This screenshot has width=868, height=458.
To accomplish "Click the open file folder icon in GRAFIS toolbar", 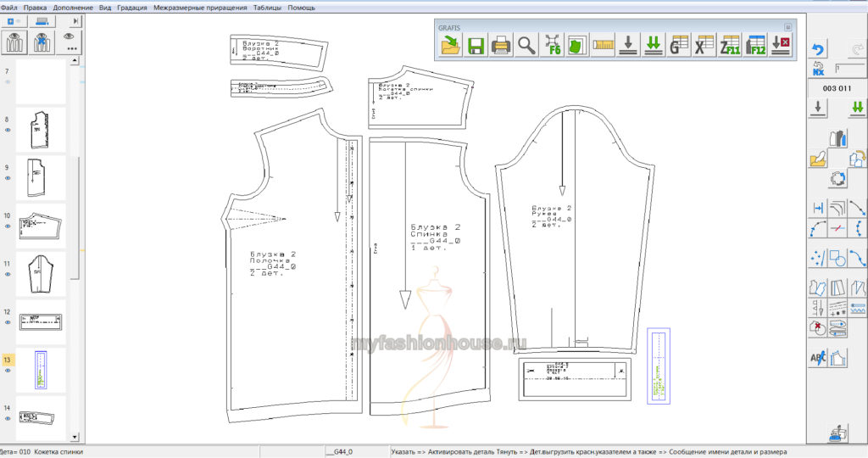I will tap(451, 46).
